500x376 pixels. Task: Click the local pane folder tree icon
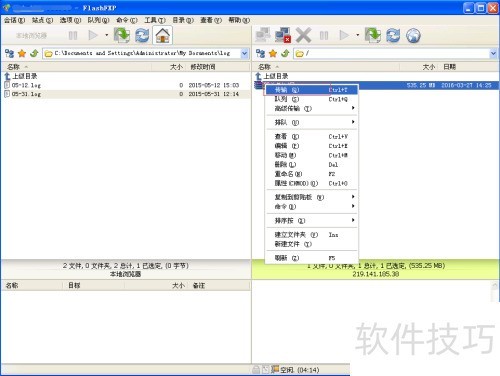coord(9,53)
